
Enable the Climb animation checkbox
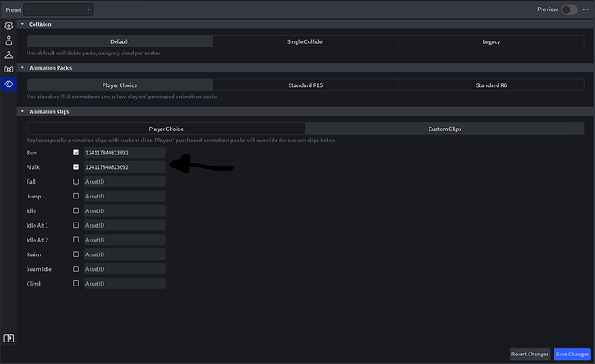pos(76,283)
